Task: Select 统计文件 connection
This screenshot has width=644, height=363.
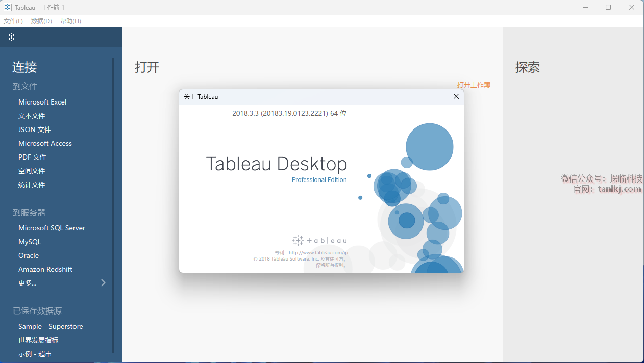Action: (x=32, y=185)
